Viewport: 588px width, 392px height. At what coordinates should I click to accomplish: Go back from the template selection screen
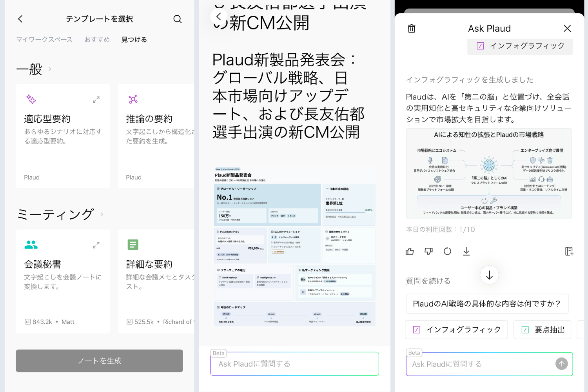20,19
